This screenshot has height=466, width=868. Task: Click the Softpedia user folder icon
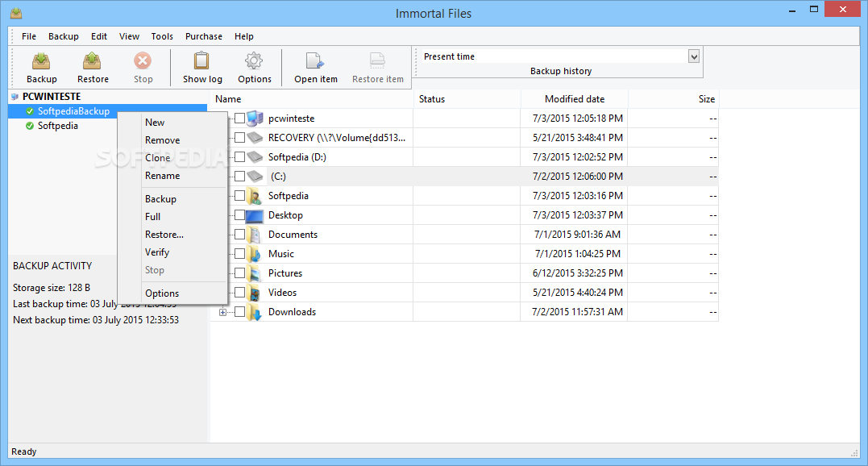tap(255, 196)
